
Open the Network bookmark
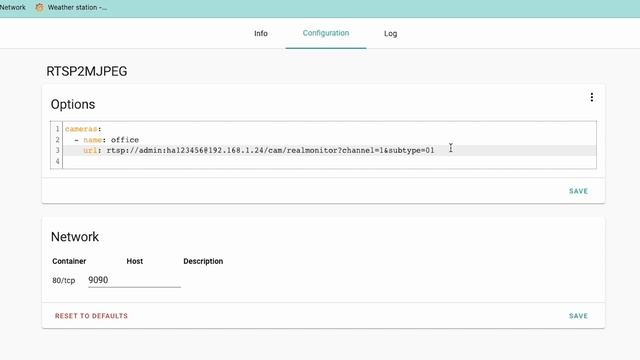coord(13,7)
